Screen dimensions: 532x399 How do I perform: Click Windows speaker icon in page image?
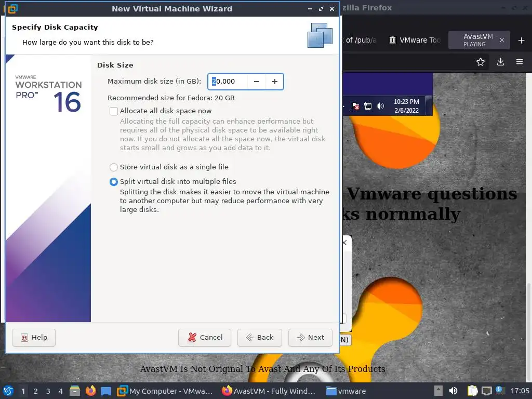(380, 106)
